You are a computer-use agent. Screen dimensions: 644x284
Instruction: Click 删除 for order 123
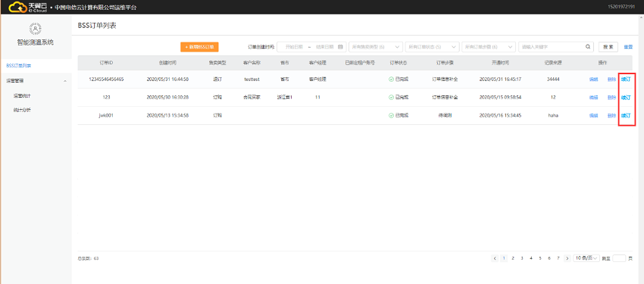(611, 98)
